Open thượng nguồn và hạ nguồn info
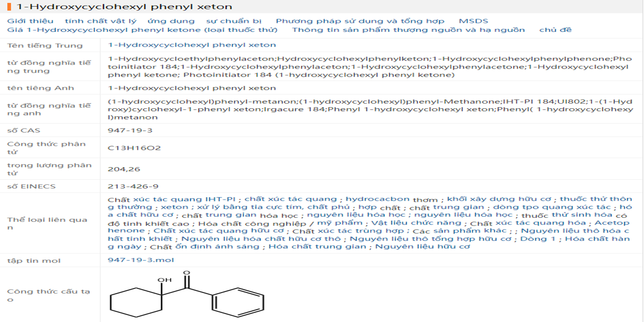The width and height of the screenshot is (644, 322). pos(408,29)
